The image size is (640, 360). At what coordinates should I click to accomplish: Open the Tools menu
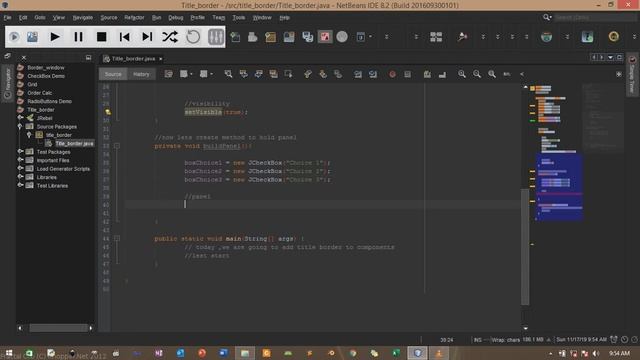(239, 18)
